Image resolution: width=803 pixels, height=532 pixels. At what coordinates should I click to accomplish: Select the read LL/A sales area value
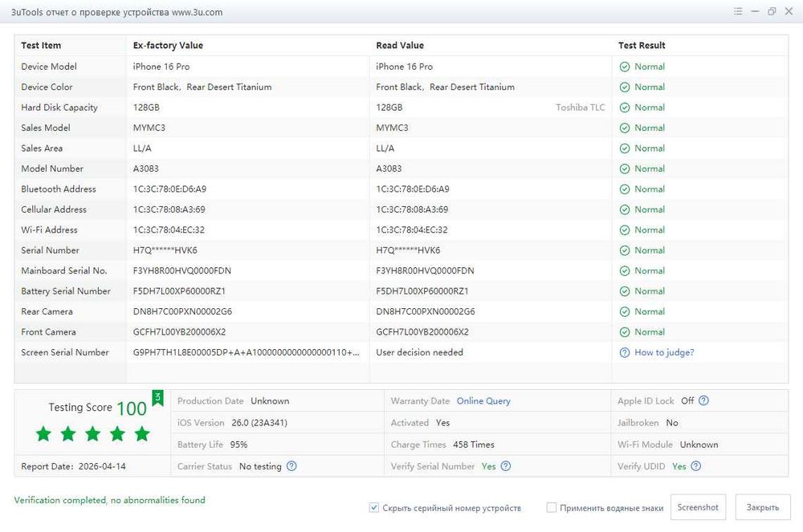(385, 148)
